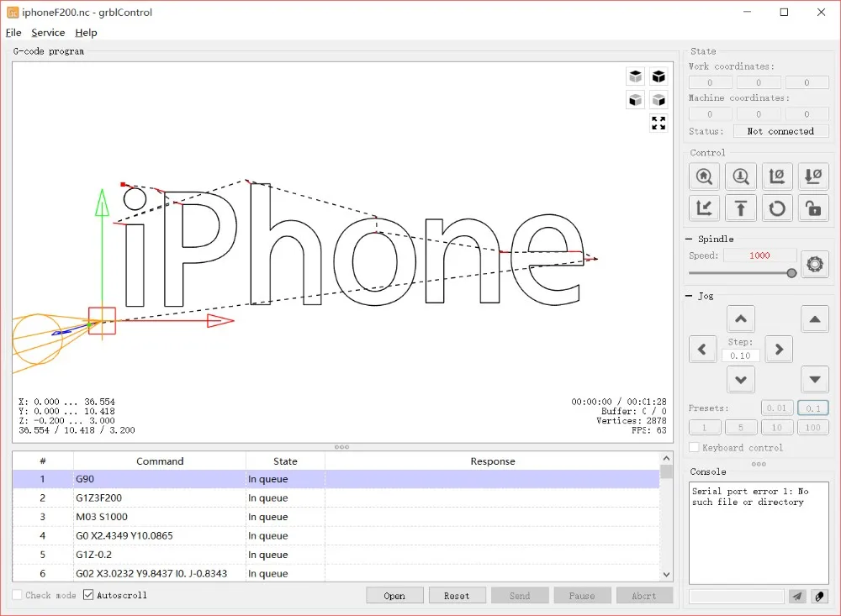Enable the Check mode checkbox

pyautogui.click(x=17, y=595)
